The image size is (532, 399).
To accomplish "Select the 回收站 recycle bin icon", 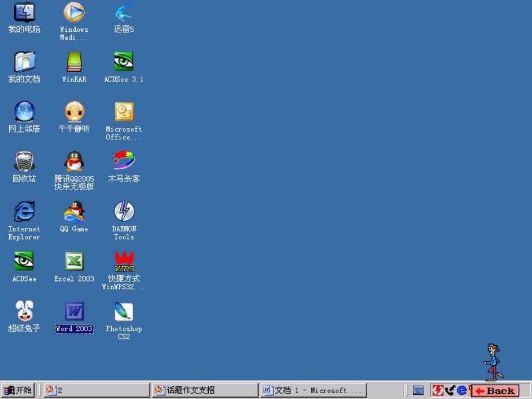I will click(x=24, y=161).
